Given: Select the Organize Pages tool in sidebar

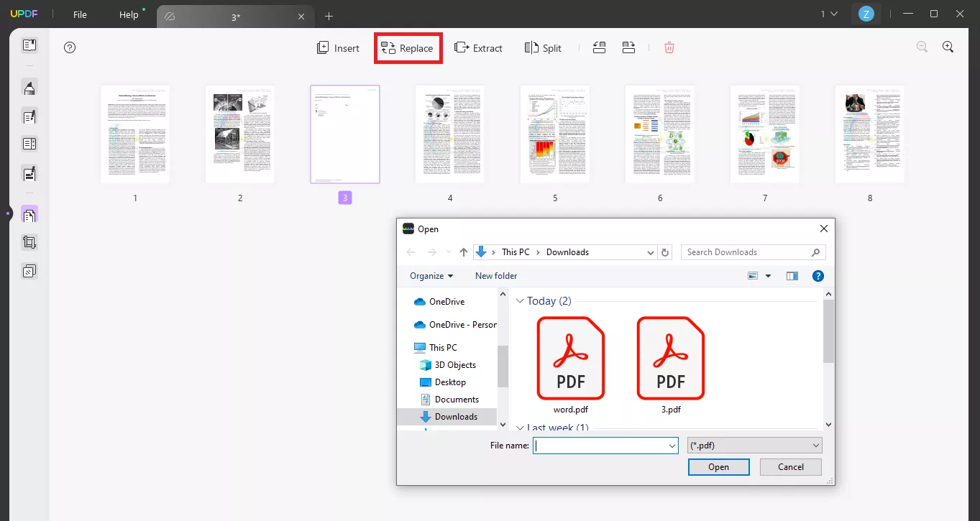Looking at the screenshot, I should point(29,214).
